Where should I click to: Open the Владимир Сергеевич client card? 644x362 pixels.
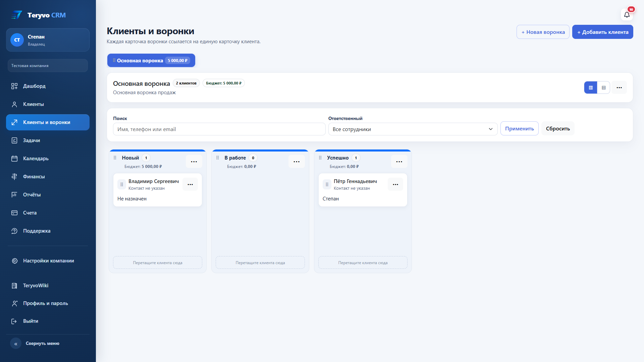point(158,190)
